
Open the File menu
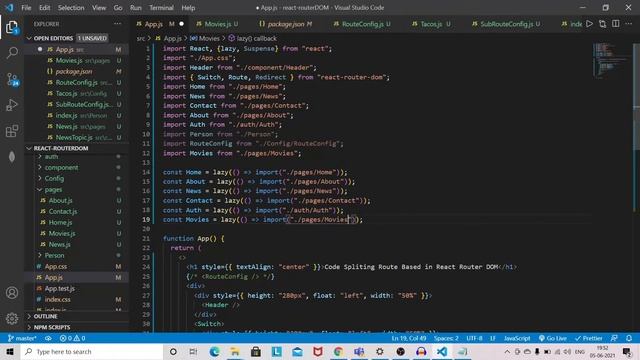(26, 8)
